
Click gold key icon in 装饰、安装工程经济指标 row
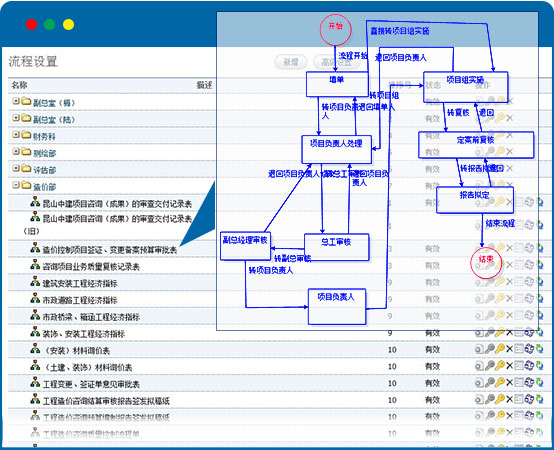499,332
